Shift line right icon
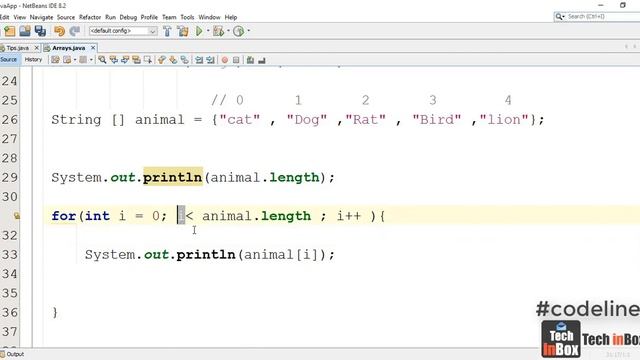 coord(210,60)
